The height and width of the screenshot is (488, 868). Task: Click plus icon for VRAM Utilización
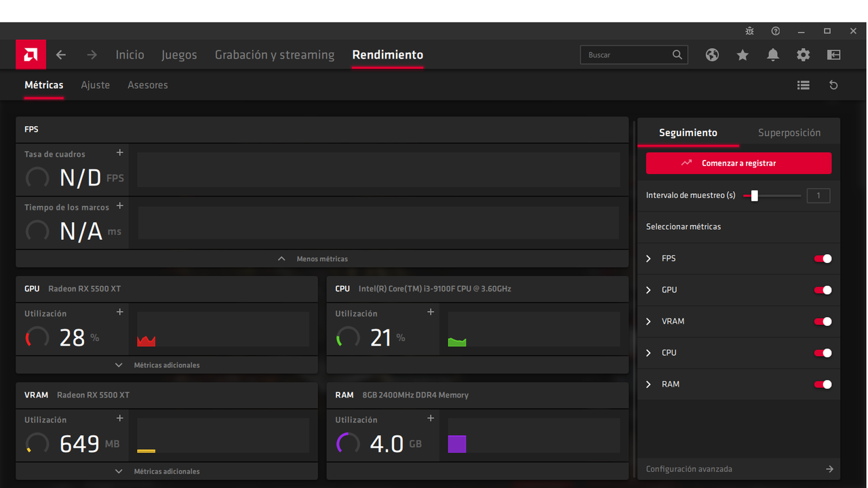pyautogui.click(x=120, y=418)
